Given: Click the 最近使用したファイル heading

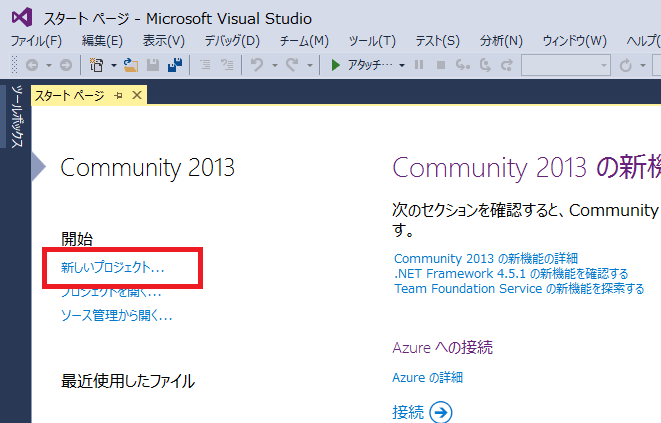Looking at the screenshot, I should point(128,381).
